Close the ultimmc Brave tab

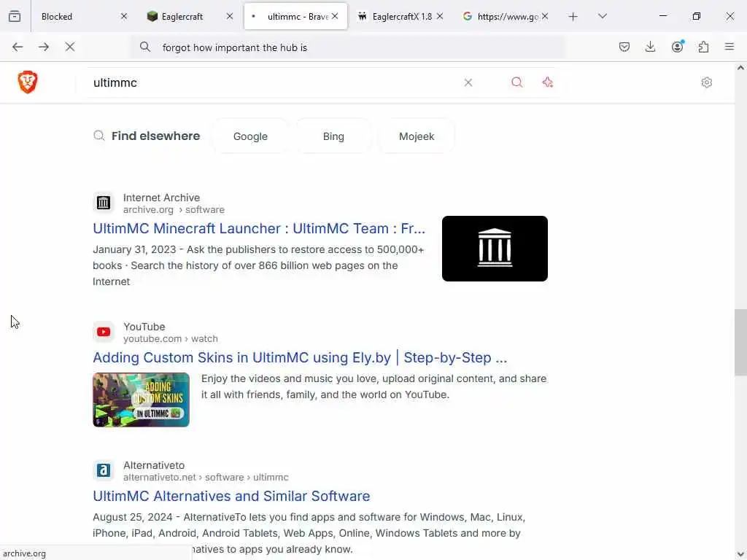tap(335, 16)
